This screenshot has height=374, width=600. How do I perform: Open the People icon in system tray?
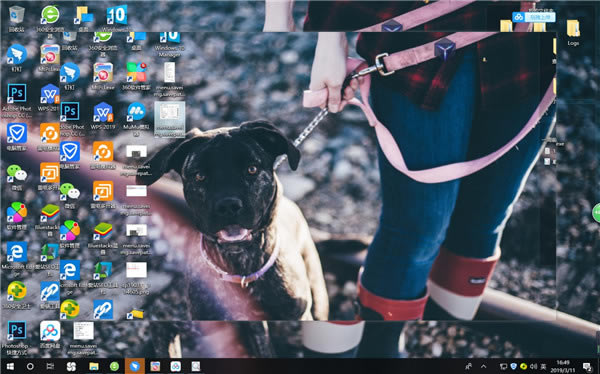point(469,367)
